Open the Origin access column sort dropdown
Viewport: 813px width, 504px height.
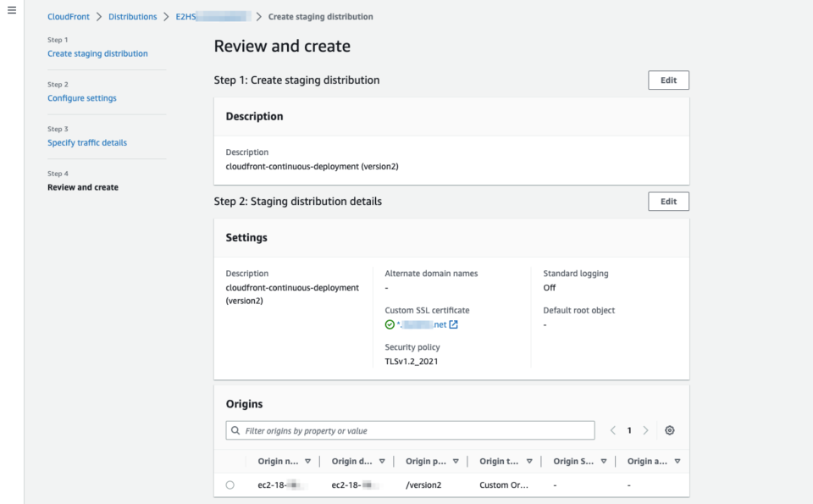(x=676, y=461)
